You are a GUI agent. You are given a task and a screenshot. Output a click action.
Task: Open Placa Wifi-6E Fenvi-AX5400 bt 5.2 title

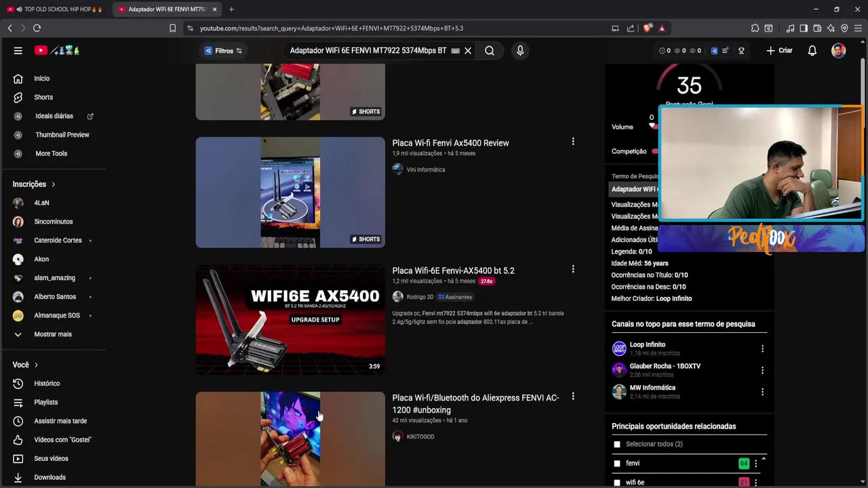[453, 270]
